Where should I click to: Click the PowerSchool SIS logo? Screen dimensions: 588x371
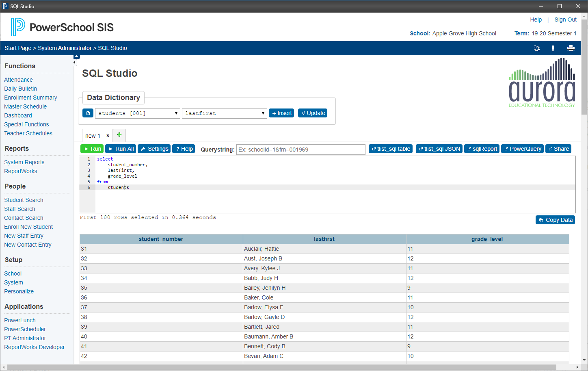pyautogui.click(x=61, y=26)
